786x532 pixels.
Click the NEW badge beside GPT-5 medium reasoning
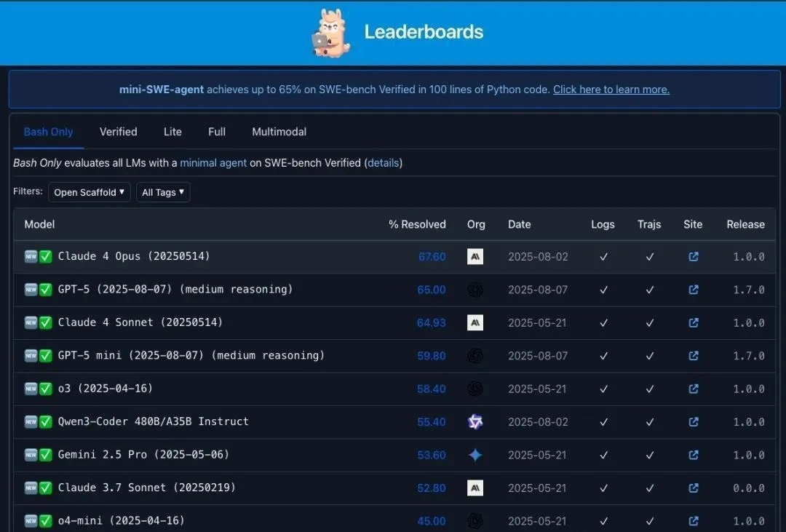click(31, 290)
